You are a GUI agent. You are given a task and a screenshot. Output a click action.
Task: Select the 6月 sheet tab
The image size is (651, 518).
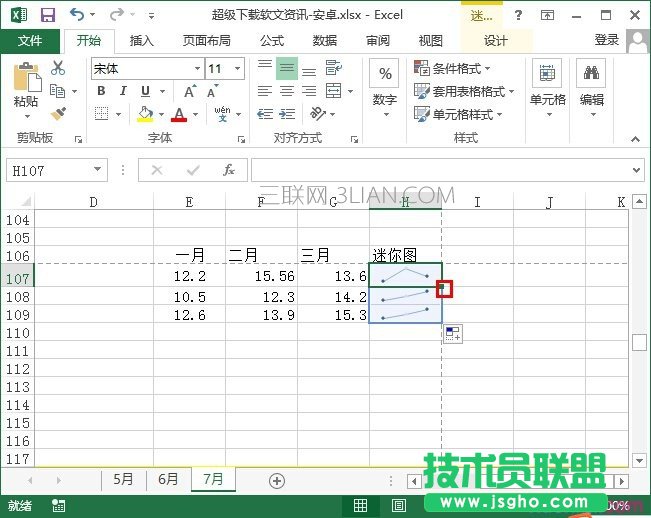[167, 479]
